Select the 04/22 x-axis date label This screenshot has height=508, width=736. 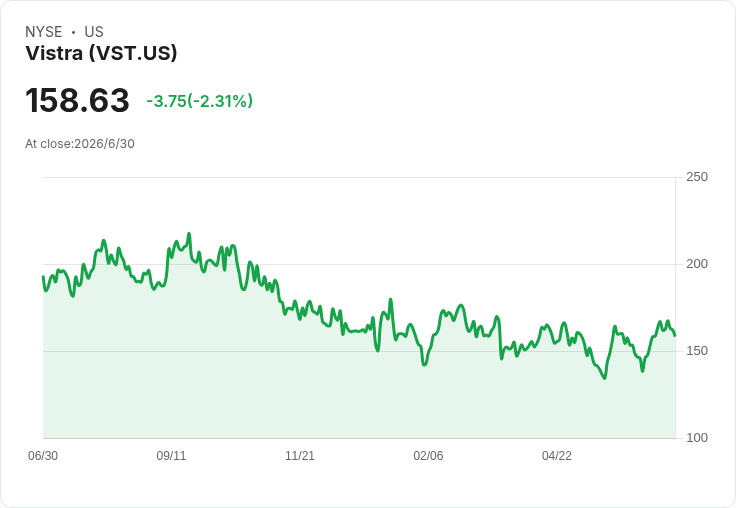tap(557, 455)
